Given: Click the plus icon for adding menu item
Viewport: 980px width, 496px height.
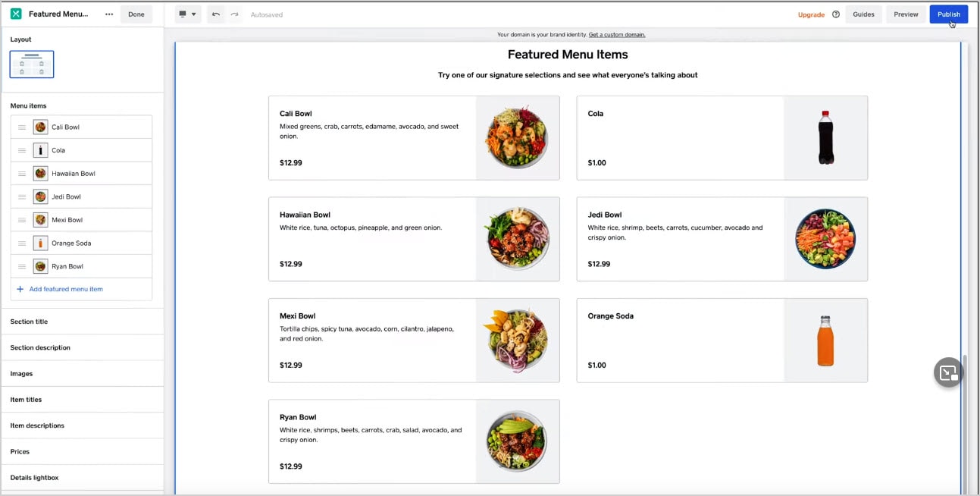Looking at the screenshot, I should [20, 289].
